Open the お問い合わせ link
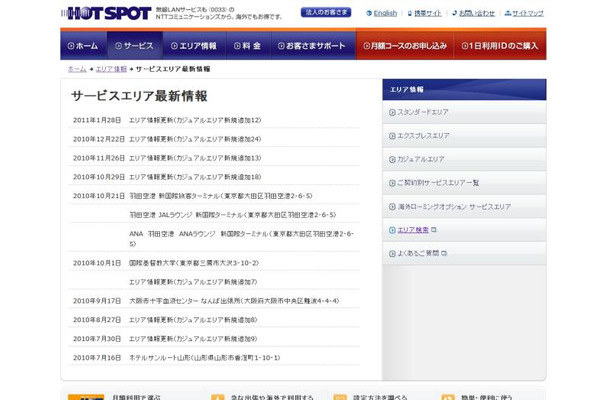The height and width of the screenshot is (400, 610). pos(477,13)
